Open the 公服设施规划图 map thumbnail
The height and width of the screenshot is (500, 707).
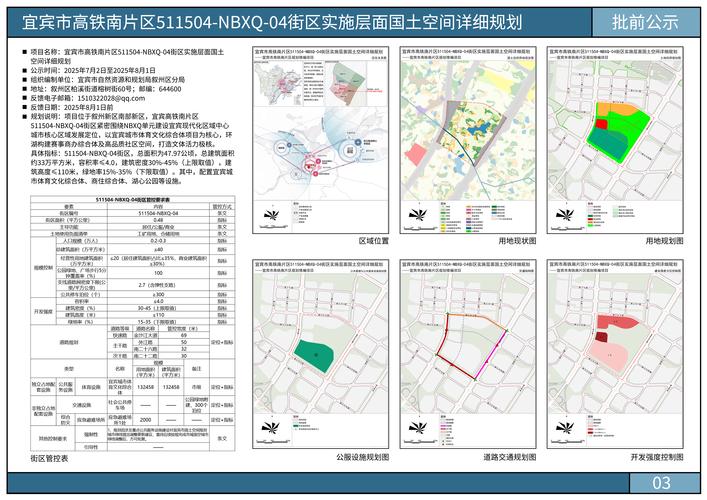(321, 354)
